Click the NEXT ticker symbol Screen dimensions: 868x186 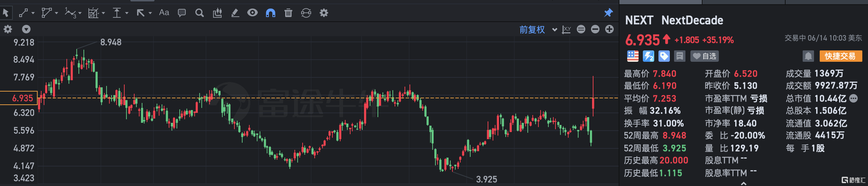click(639, 20)
